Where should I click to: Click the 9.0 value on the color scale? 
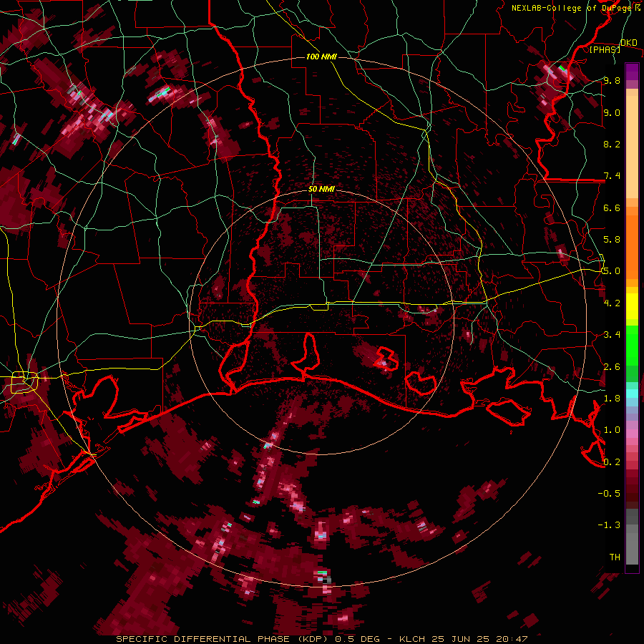click(x=612, y=112)
